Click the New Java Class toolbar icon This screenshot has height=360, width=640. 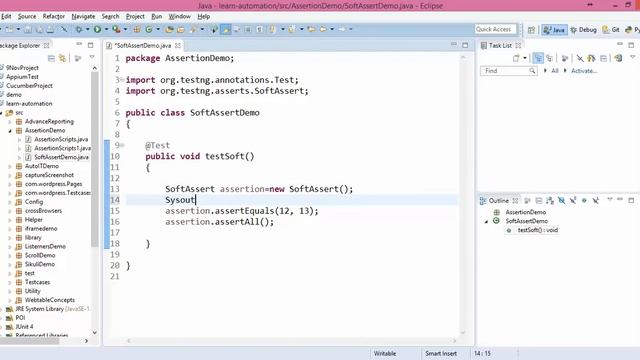coord(149,29)
